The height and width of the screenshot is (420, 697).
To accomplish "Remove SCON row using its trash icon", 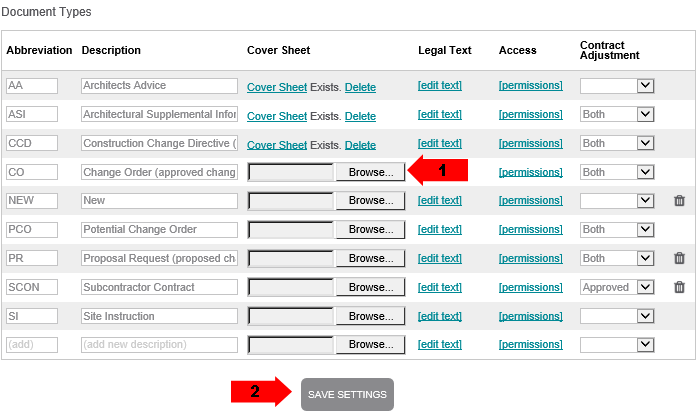I will tap(679, 287).
